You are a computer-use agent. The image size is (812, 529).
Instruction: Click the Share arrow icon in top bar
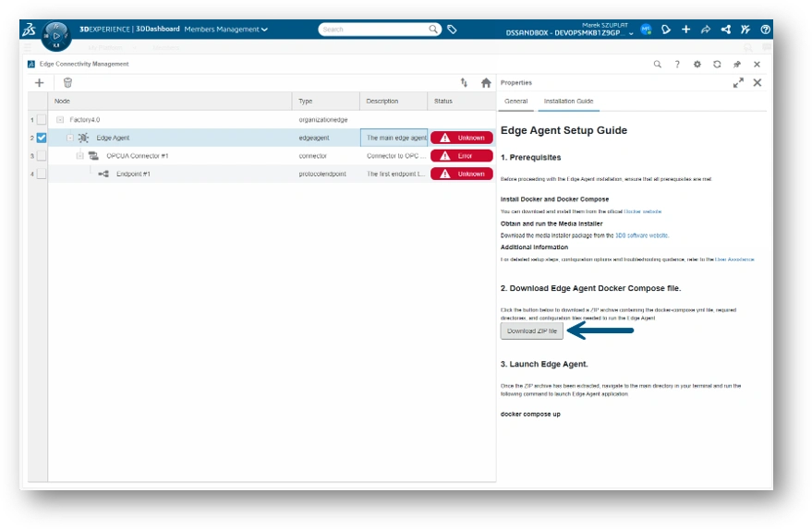706,30
